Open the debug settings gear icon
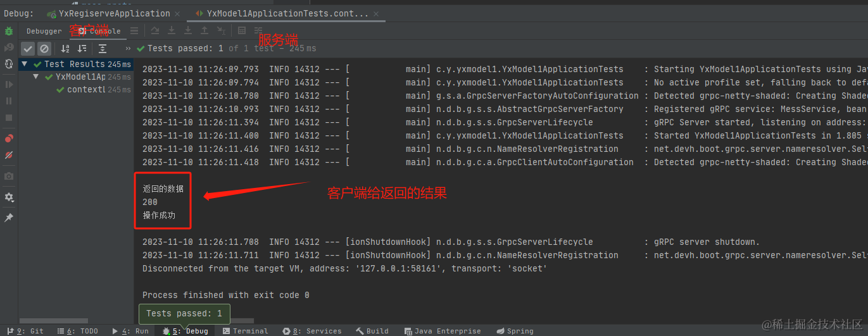Screen dimensions: 868x336 [x=9, y=197]
